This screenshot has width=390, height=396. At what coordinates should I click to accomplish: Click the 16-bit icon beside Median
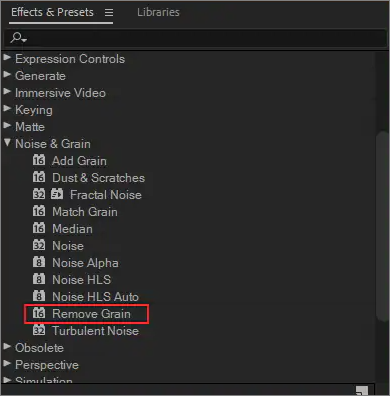click(x=39, y=228)
